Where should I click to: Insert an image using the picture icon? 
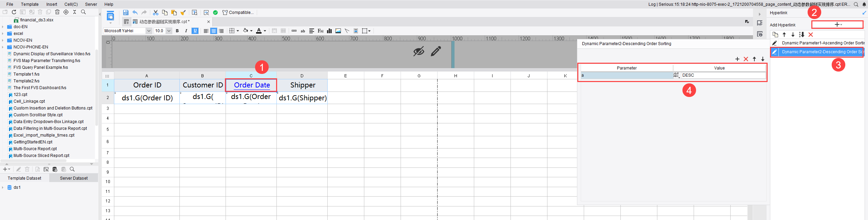pyautogui.click(x=338, y=31)
